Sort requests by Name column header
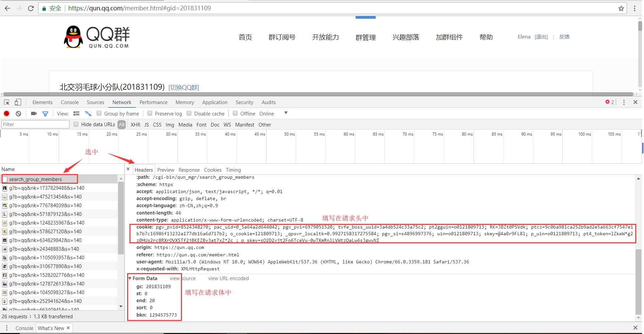The image size is (644, 334). click(x=8, y=169)
